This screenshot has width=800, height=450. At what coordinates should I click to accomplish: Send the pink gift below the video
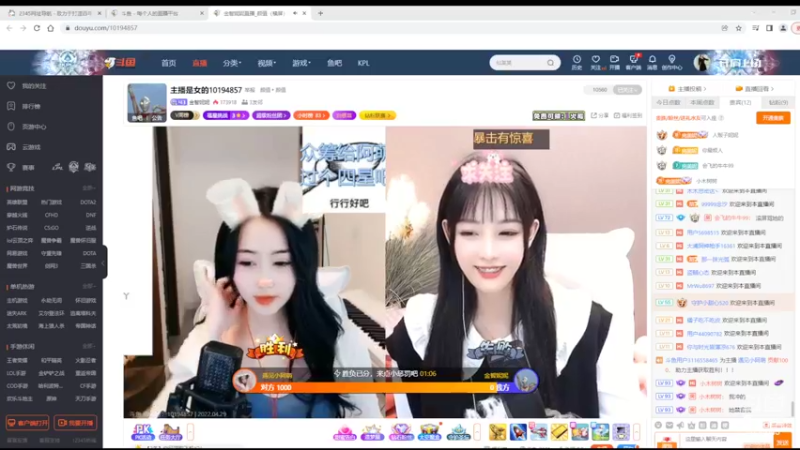pyautogui.click(x=344, y=432)
